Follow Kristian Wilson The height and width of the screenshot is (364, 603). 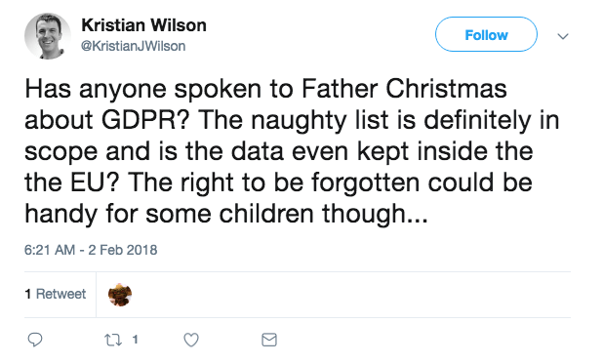click(x=486, y=34)
